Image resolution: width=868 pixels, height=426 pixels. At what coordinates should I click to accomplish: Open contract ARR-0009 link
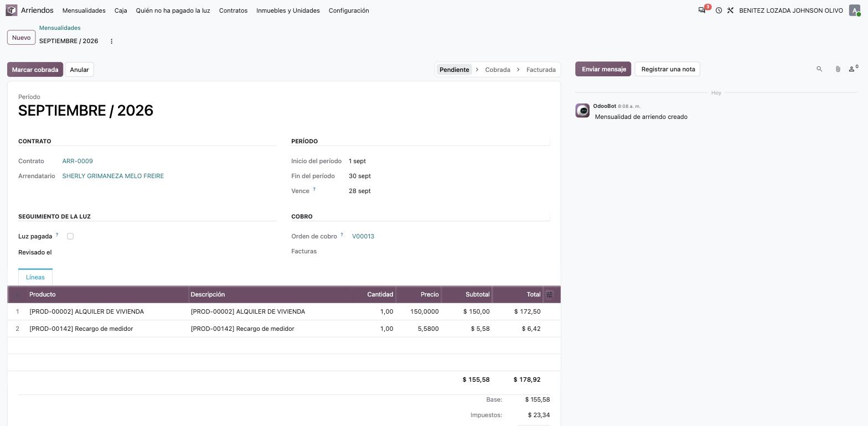click(77, 161)
